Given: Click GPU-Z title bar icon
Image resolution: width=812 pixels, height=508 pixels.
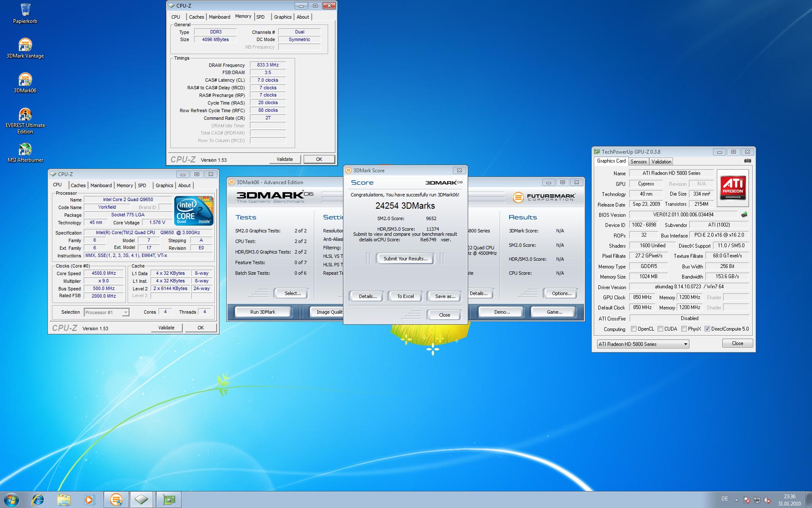Looking at the screenshot, I should [597, 152].
